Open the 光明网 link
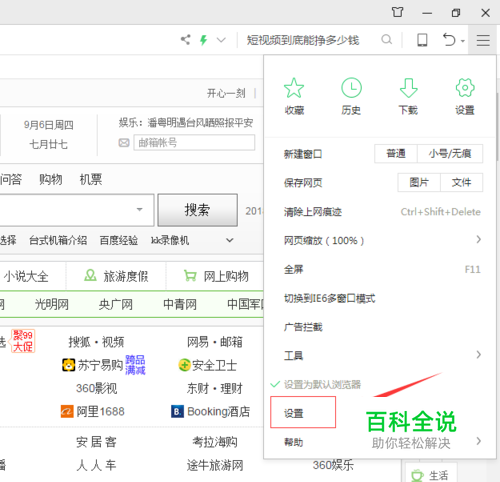Screen dimensions: 500x482 click(x=52, y=304)
